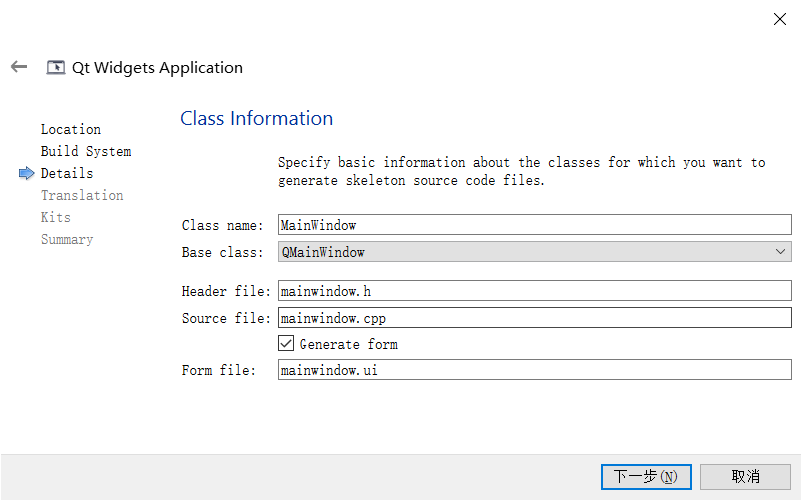This screenshot has width=802, height=501.
Task: Click the Class name: label
Action: (x=222, y=225)
